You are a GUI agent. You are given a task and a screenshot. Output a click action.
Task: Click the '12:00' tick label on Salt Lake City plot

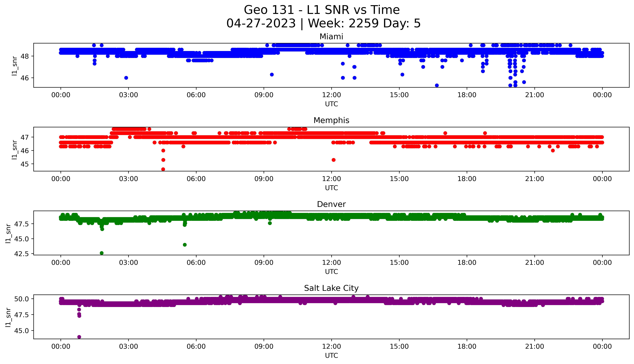tap(331, 346)
